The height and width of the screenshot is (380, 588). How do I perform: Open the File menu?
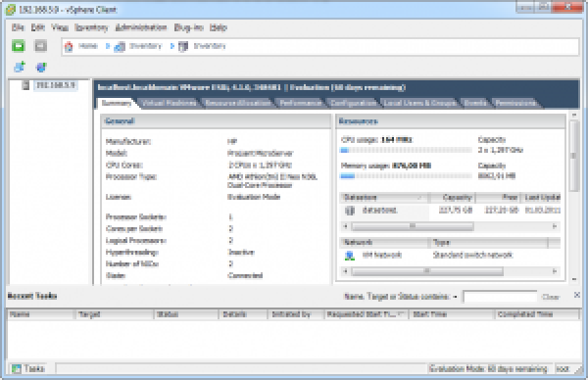click(18, 27)
